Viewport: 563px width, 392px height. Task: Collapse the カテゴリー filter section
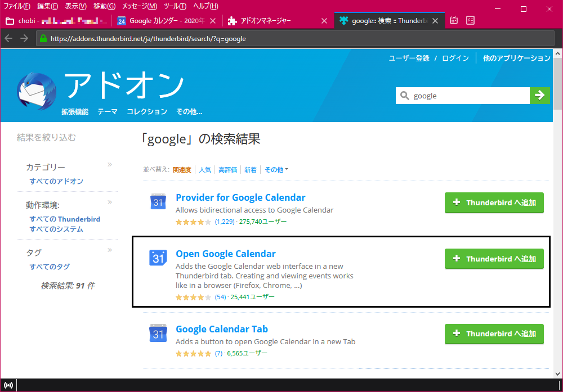click(x=110, y=165)
